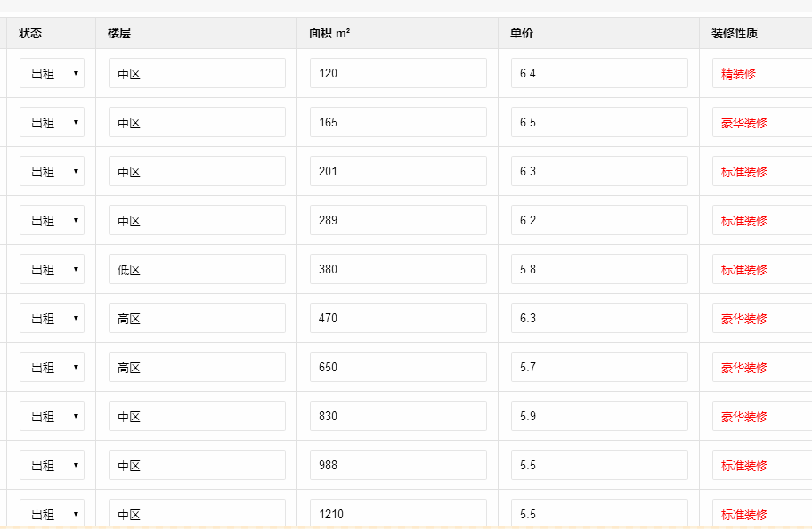Expand 出租 dropdown in the 650 area row
The height and width of the screenshot is (529, 812).
[x=53, y=367]
